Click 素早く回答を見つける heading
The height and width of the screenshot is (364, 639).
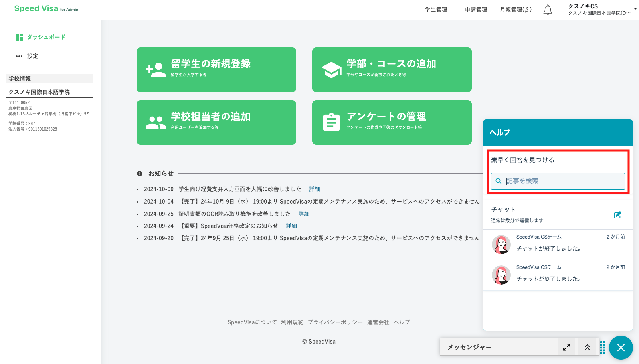point(522,160)
